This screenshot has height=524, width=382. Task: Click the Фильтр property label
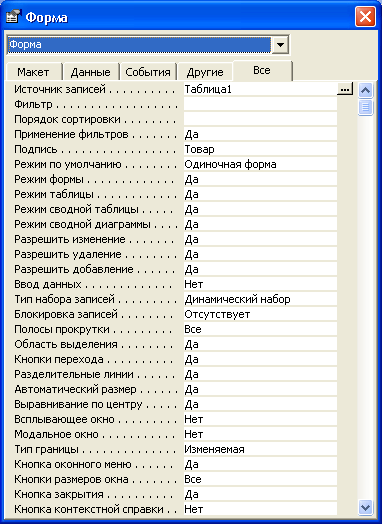tap(33, 104)
